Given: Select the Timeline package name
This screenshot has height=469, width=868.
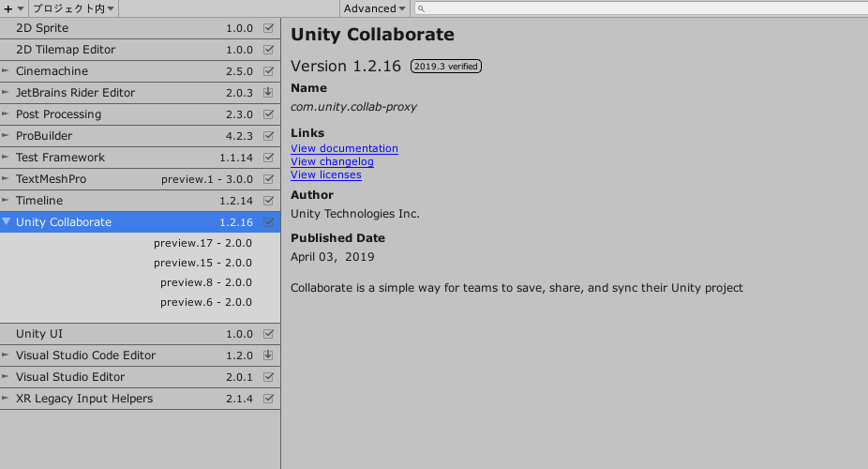Looking at the screenshot, I should (38, 201).
